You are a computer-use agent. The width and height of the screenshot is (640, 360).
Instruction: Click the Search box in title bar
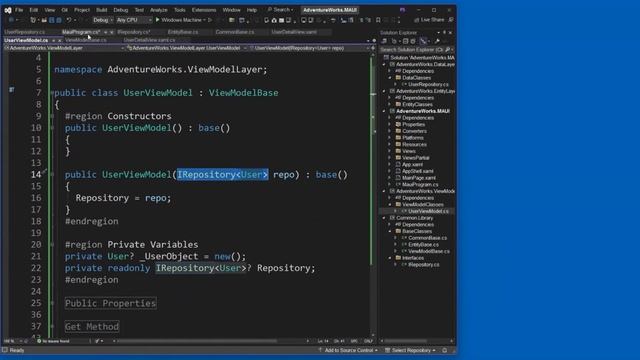pyautogui.click(x=280, y=9)
